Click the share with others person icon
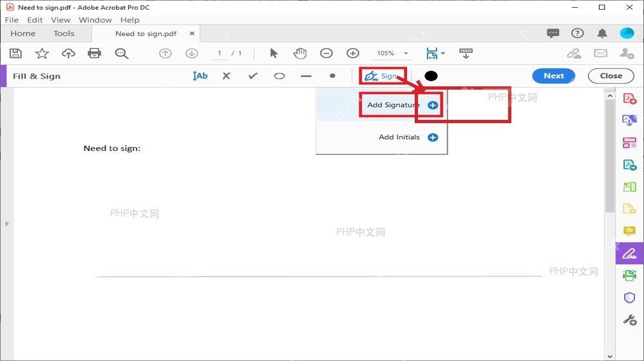The height and width of the screenshot is (361, 644). (627, 54)
